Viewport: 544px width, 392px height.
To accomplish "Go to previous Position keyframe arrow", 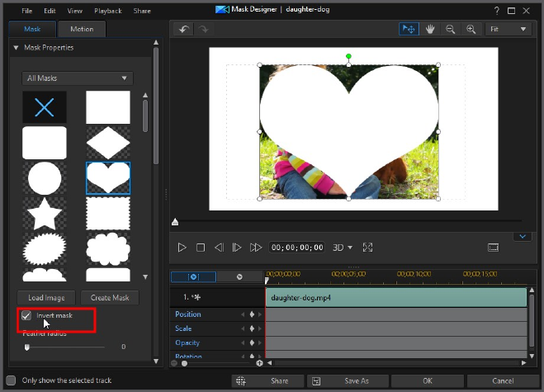I will click(243, 314).
